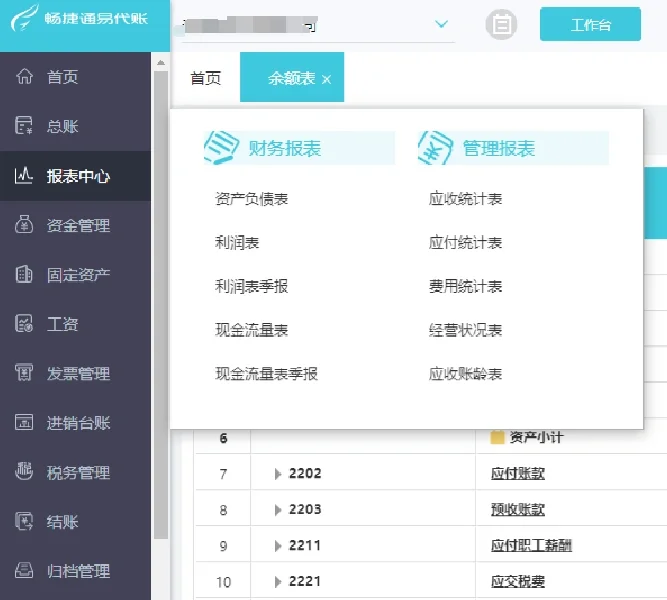Click the 财务报表 document icon

point(221,148)
